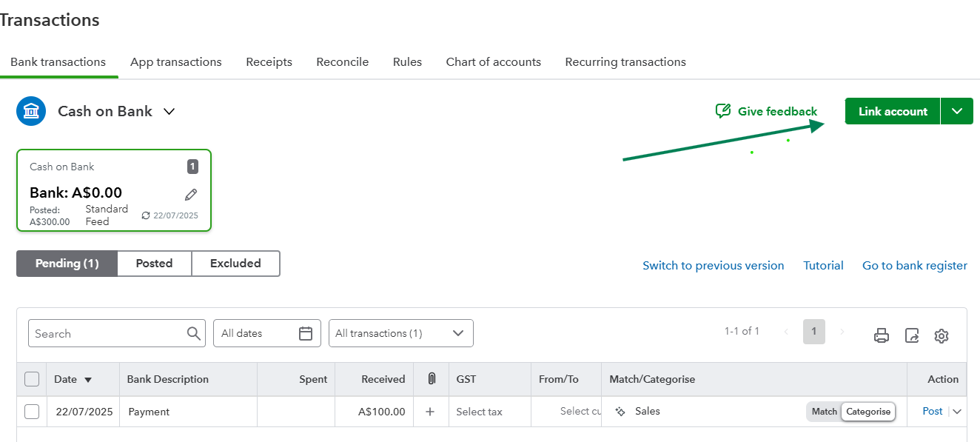This screenshot has width=980, height=442.
Task: Select all transactions with header checkbox
Action: click(x=32, y=379)
